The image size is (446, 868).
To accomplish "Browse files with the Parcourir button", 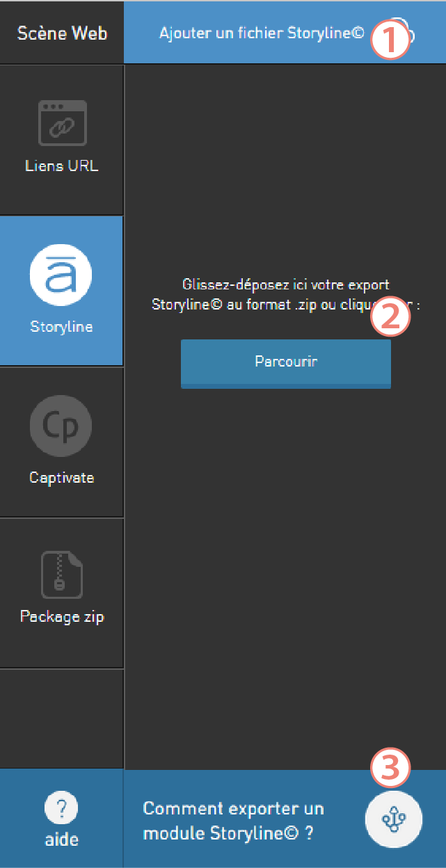I will click(286, 363).
